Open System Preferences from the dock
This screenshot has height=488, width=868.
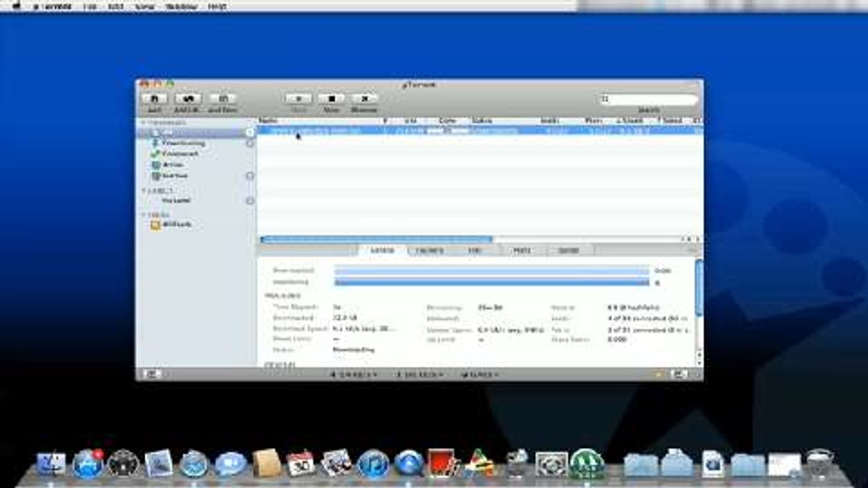(x=551, y=464)
